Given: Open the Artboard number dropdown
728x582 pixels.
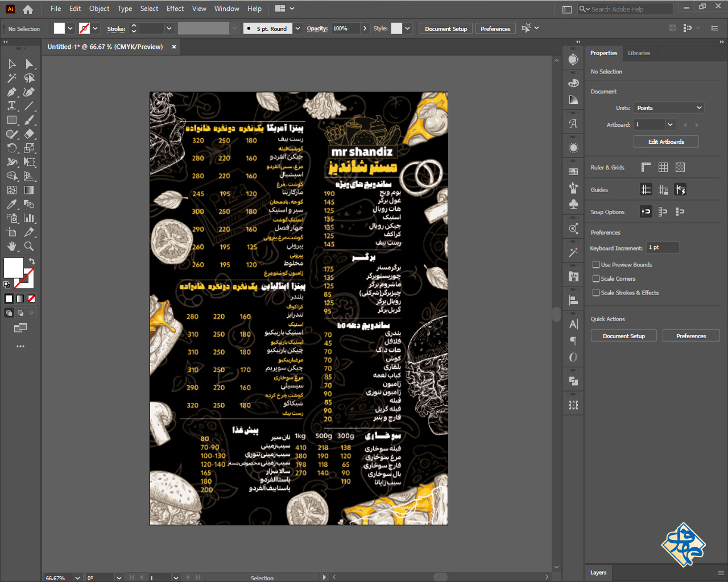Looking at the screenshot, I should 670,124.
